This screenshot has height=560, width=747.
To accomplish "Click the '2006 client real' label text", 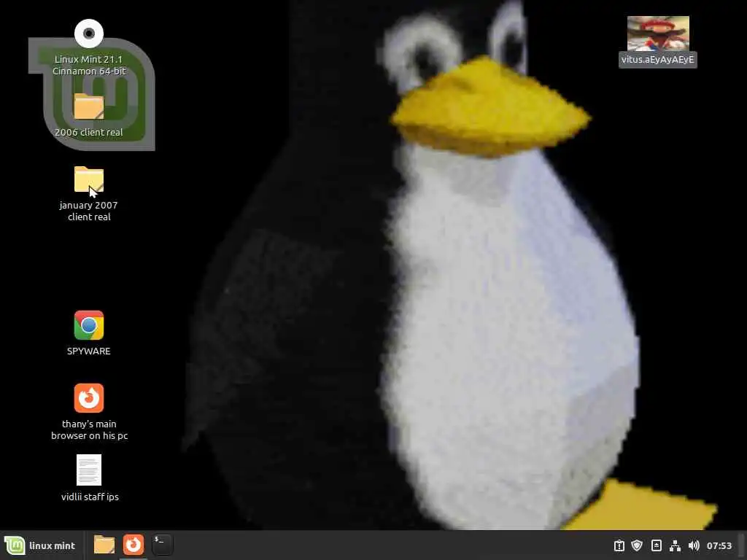I will click(x=88, y=133).
